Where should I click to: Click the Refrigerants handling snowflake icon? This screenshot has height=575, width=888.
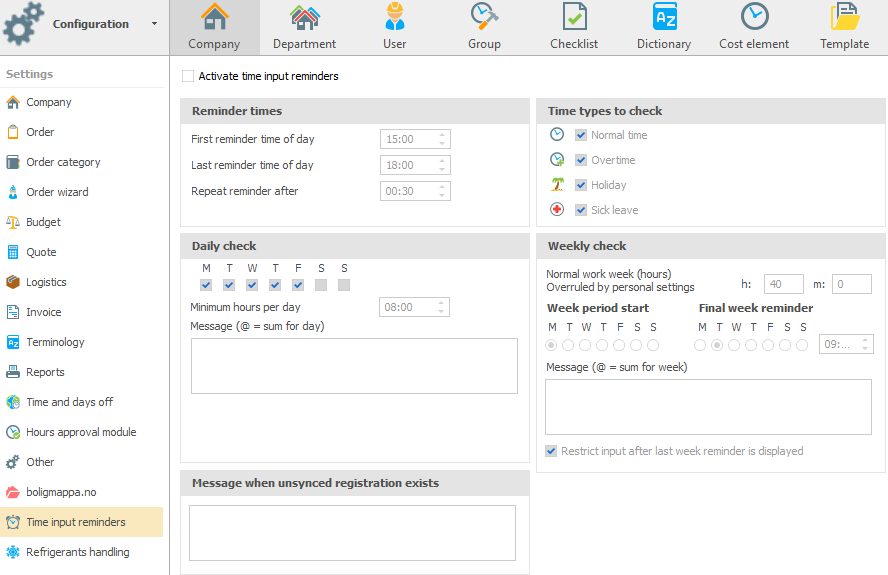point(13,552)
